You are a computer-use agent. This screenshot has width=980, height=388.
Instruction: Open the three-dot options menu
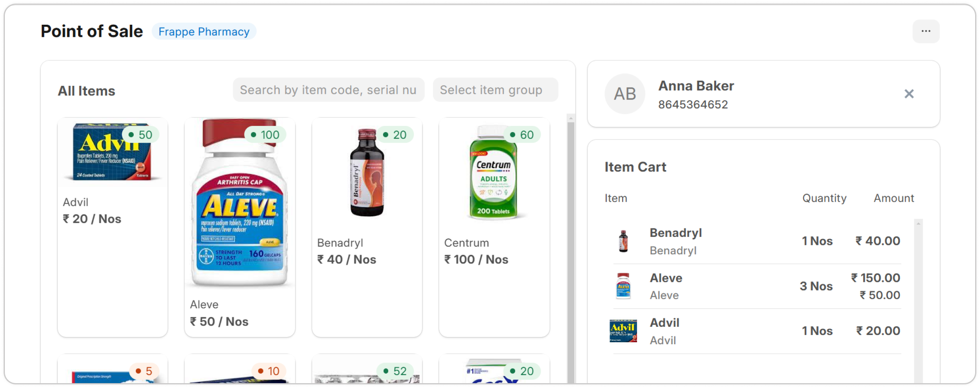tap(926, 31)
